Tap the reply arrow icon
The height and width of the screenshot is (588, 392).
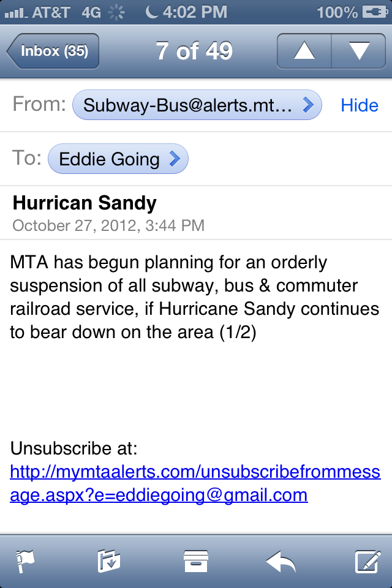[x=281, y=560]
